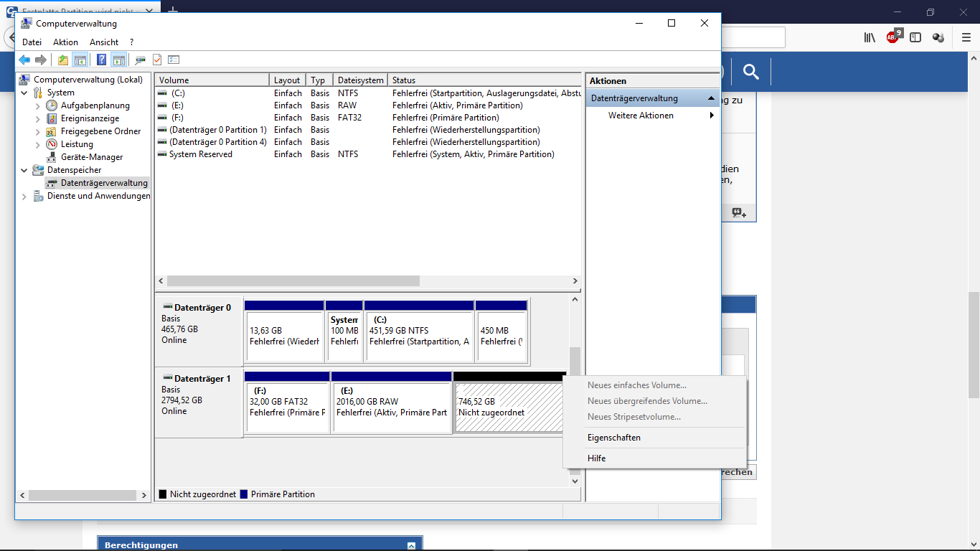The image size is (980, 551).
Task: Select the (Datenträger 0 Partition 4) volume row
Action: coord(369,142)
